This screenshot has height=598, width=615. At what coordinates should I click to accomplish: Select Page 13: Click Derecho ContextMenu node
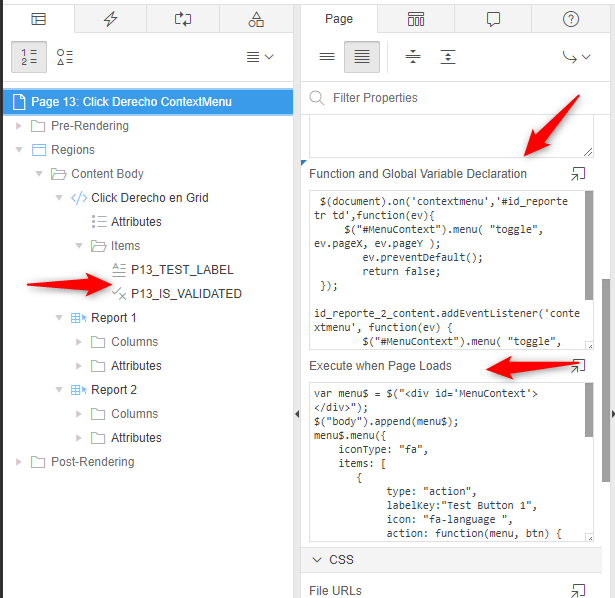click(131, 102)
